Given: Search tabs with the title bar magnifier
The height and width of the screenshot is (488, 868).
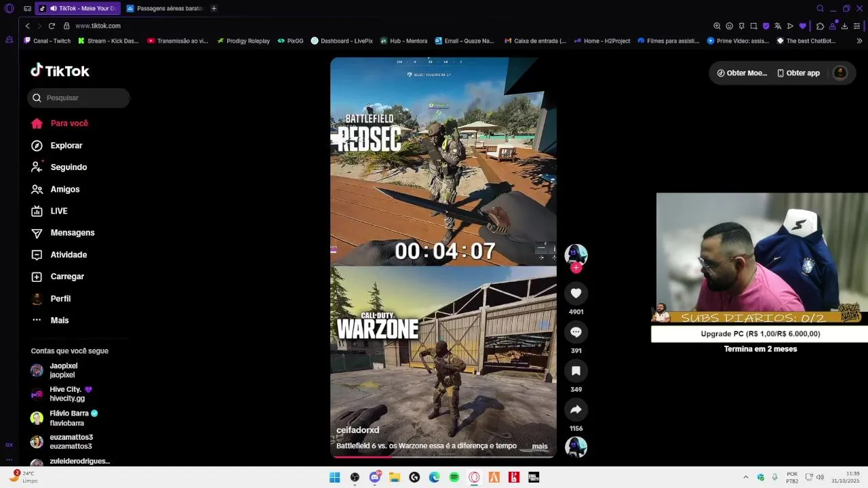Looking at the screenshot, I should click(x=820, y=8).
